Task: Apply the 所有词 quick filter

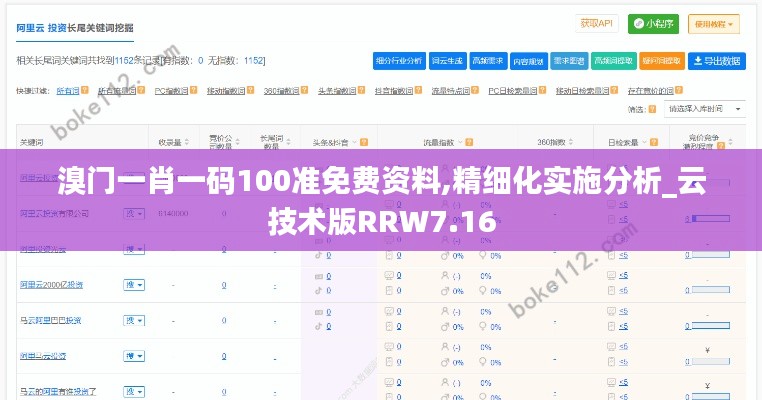Action: click(68, 90)
